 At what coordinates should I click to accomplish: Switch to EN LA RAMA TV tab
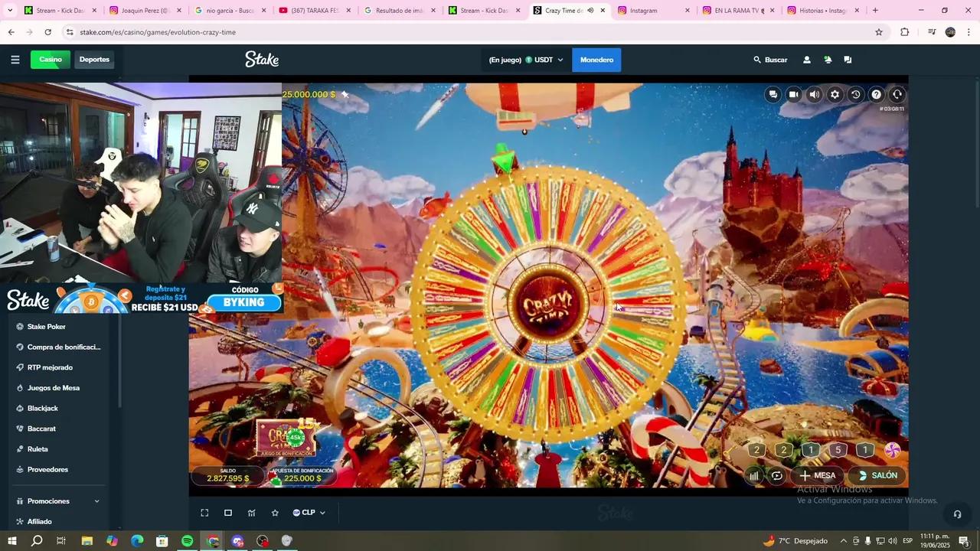coord(737,11)
